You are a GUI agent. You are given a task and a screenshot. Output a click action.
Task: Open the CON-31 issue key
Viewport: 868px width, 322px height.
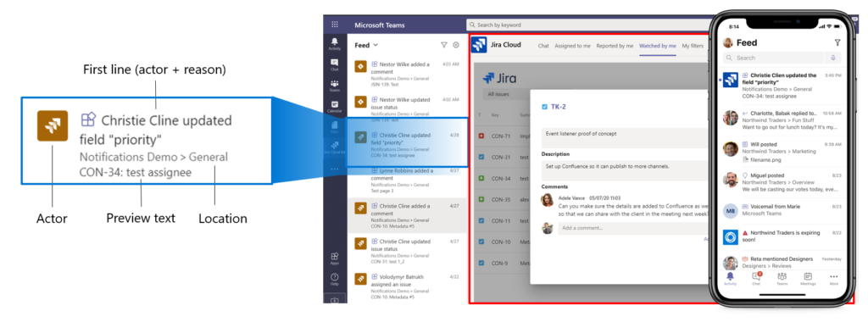pyautogui.click(x=501, y=157)
